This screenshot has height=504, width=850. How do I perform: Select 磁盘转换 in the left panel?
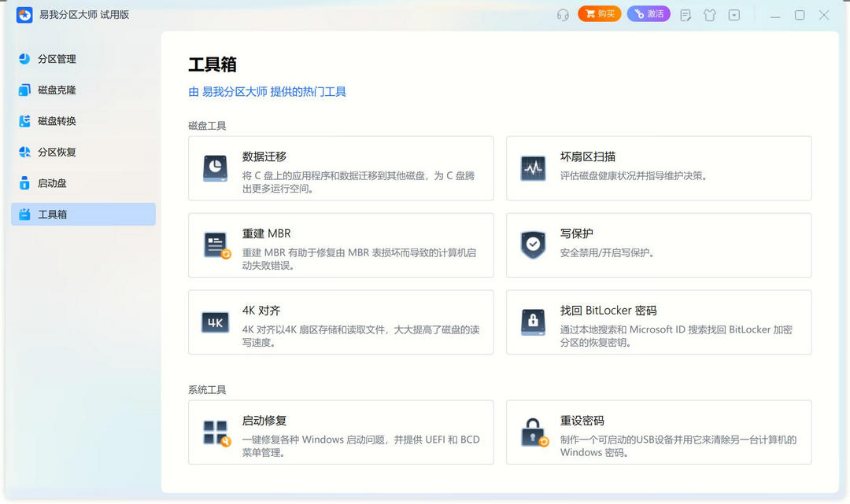57,120
